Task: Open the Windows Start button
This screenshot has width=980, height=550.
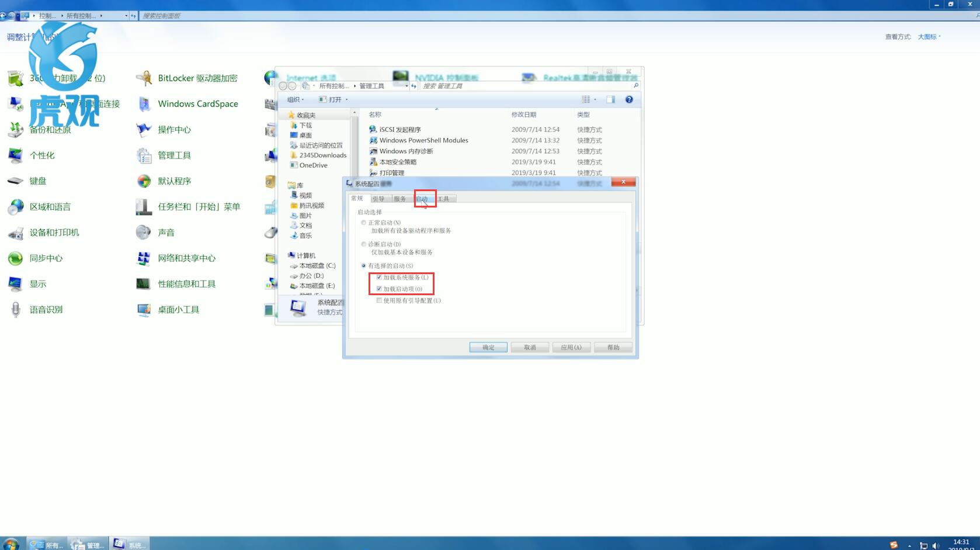Action: 11,544
